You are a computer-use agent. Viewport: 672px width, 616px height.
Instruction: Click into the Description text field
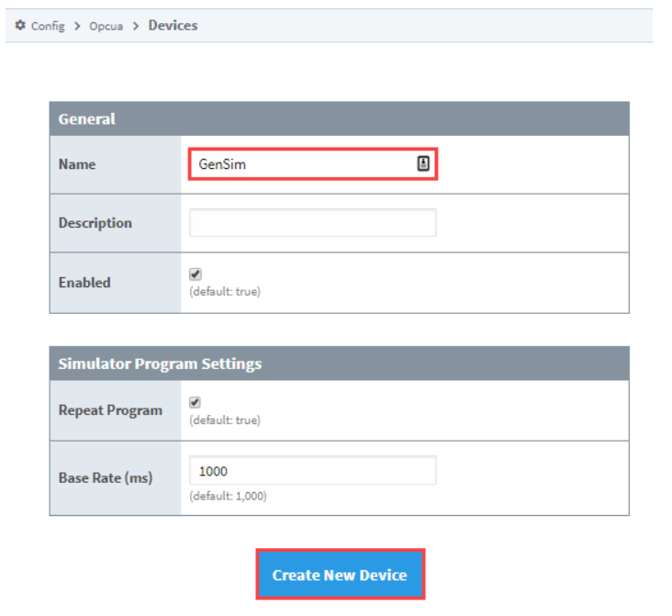313,222
